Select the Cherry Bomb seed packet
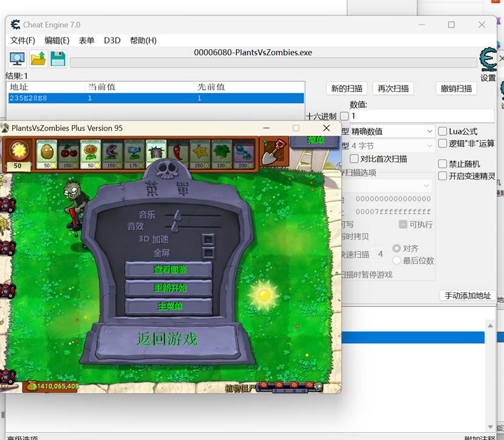Viewport: 504px width, 440px height. (69, 154)
